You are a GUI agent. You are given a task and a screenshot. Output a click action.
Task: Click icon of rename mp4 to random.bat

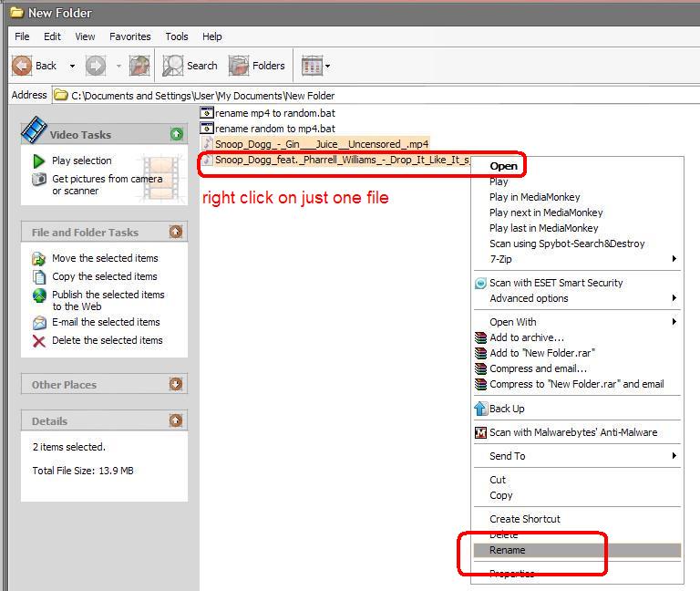[x=207, y=112]
